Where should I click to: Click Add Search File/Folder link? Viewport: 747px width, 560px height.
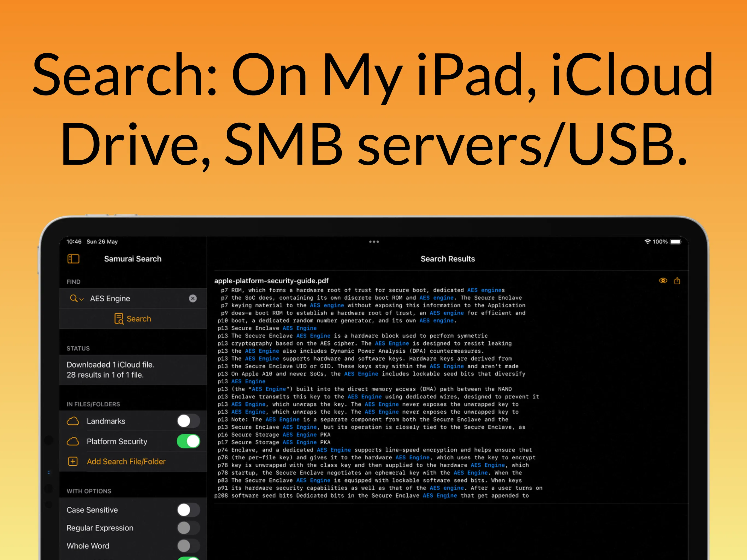tap(126, 461)
